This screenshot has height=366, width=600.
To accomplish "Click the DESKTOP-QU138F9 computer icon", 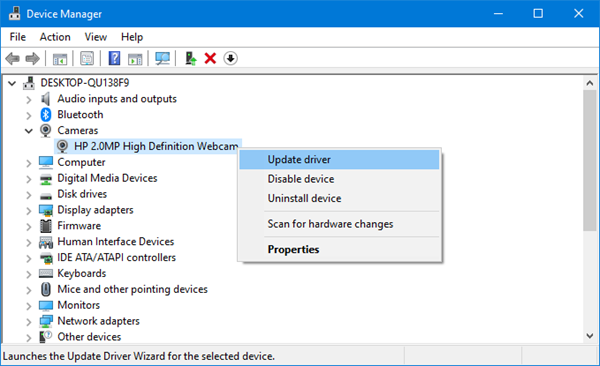I will 29,83.
